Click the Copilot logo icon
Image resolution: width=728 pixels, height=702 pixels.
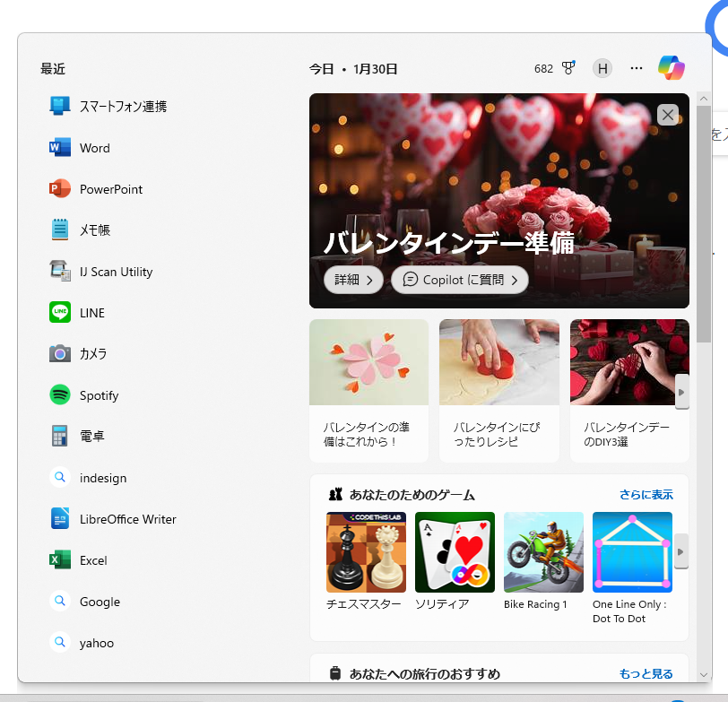tap(671, 68)
